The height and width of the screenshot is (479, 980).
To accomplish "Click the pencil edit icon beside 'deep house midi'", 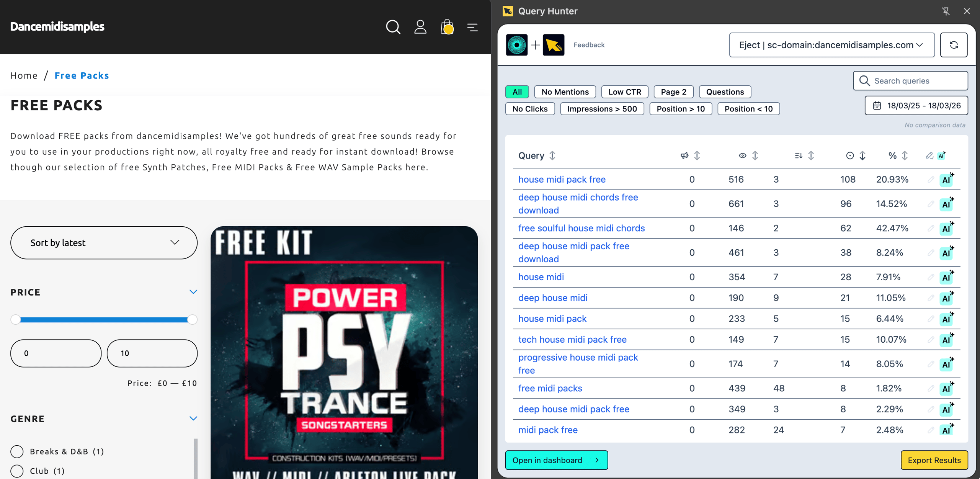I will tap(930, 298).
